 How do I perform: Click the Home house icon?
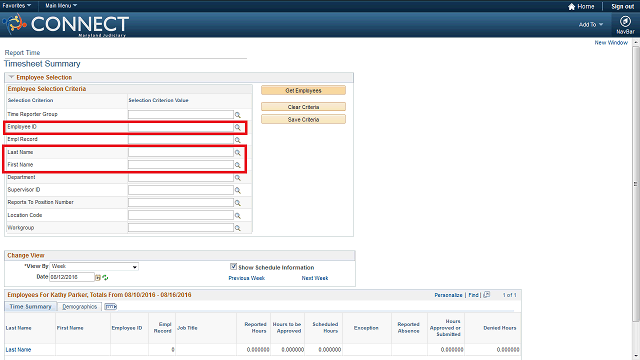[571, 7]
